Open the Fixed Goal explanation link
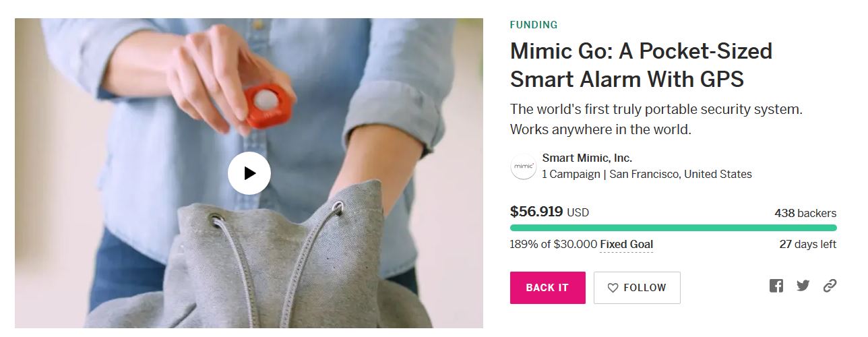 coord(626,245)
